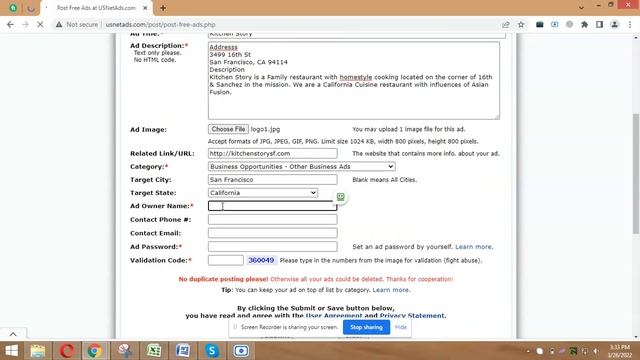
Task: Open the Paint app in the taskbar
Action: pyautogui.click(x=125, y=351)
